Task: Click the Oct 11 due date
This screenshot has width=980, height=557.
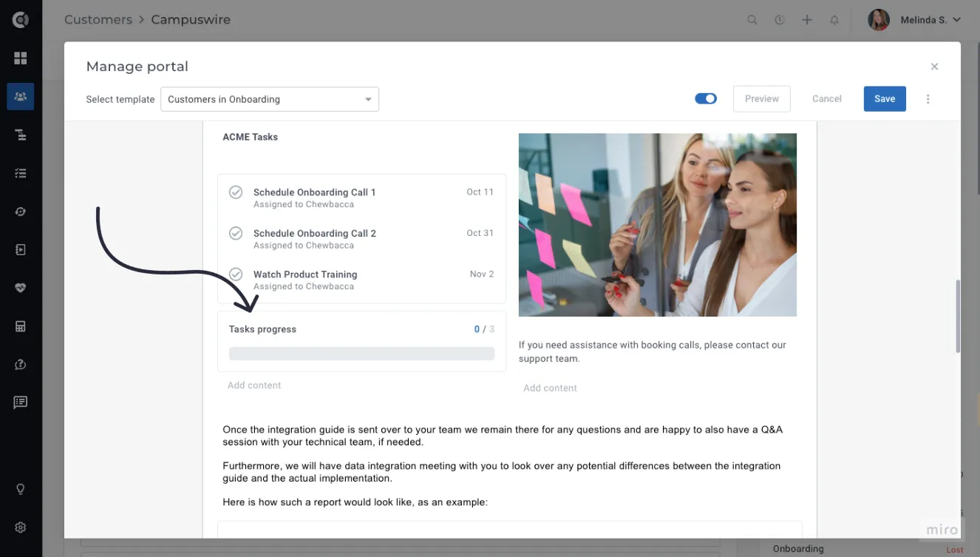Action: pyautogui.click(x=480, y=192)
